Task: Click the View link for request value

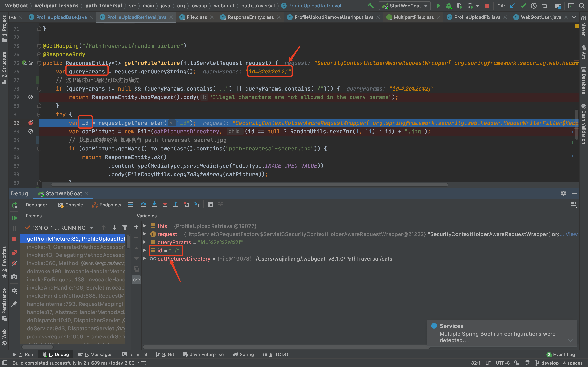Action: point(571,234)
